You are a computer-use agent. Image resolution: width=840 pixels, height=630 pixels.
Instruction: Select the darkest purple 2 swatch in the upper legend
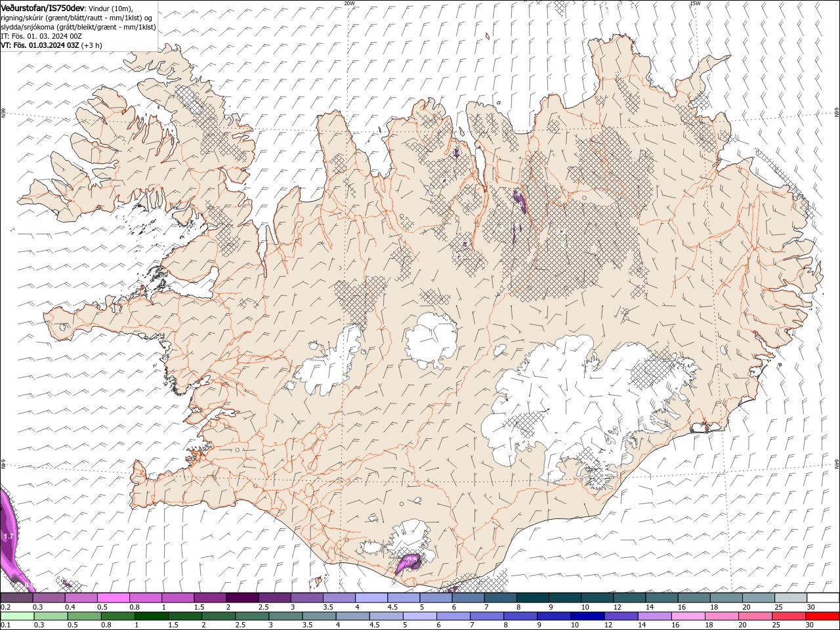[x=241, y=598]
